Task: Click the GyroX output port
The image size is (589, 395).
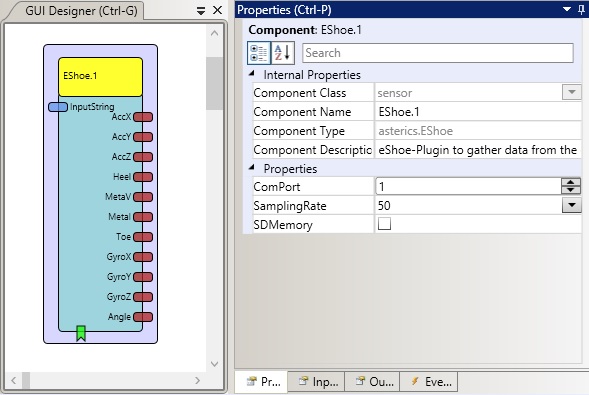Action: [143, 257]
